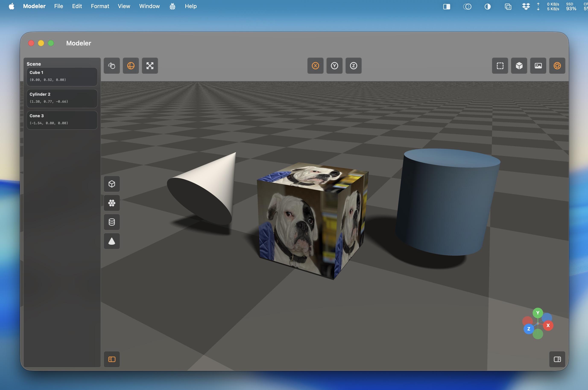Open the Apple menu
Image resolution: width=588 pixels, height=390 pixels.
pos(12,6)
